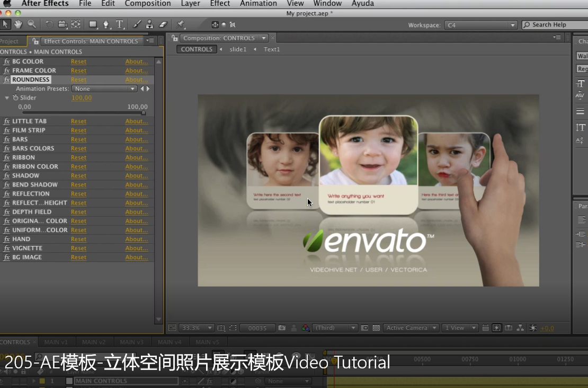Open the Layer menu
The width and height of the screenshot is (588, 388).
tap(191, 4)
